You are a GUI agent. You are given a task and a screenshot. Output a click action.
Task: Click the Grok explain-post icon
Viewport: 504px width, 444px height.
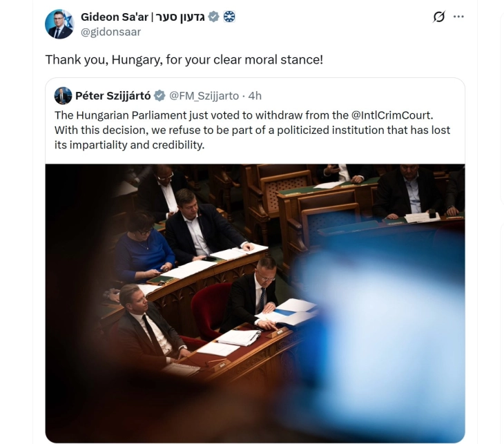[x=438, y=17]
